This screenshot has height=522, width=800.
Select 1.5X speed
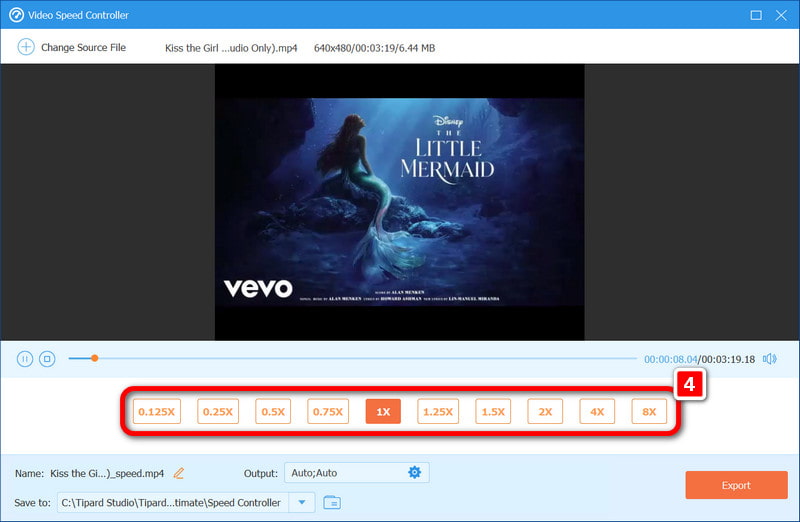(493, 411)
